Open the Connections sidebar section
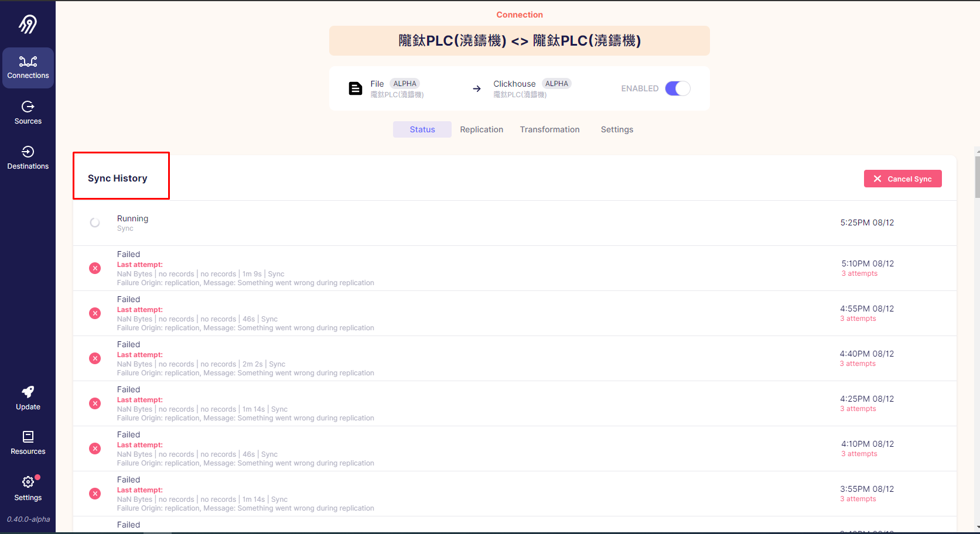 (28, 68)
